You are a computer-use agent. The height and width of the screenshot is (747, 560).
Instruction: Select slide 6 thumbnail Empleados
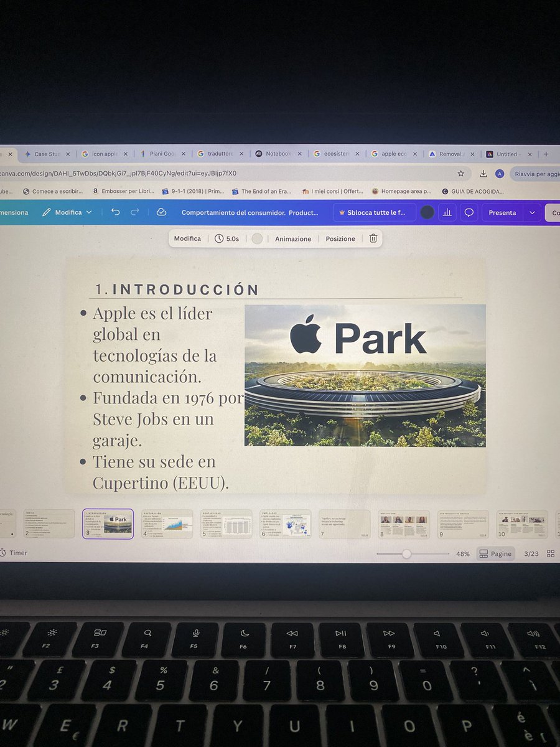(x=286, y=524)
